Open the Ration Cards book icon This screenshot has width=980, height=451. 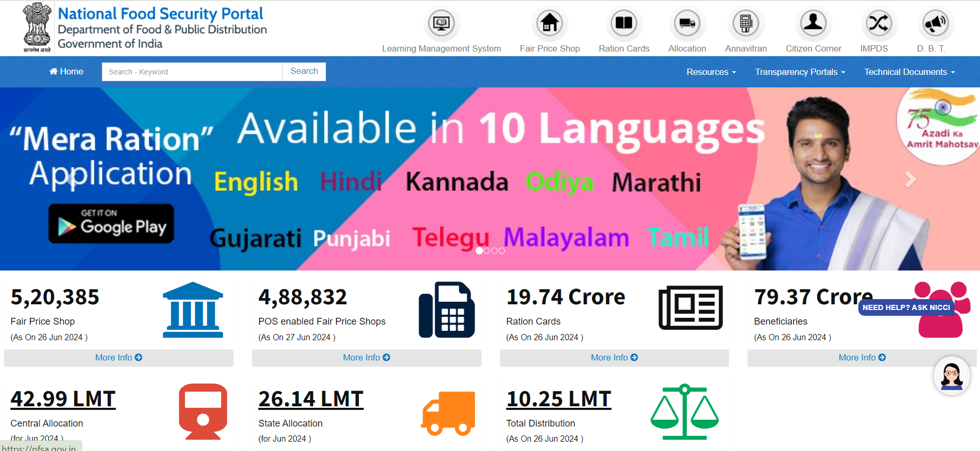pyautogui.click(x=624, y=23)
